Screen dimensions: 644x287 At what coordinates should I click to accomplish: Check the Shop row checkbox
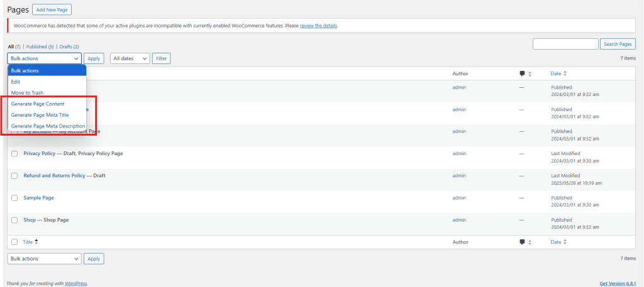tap(14, 220)
